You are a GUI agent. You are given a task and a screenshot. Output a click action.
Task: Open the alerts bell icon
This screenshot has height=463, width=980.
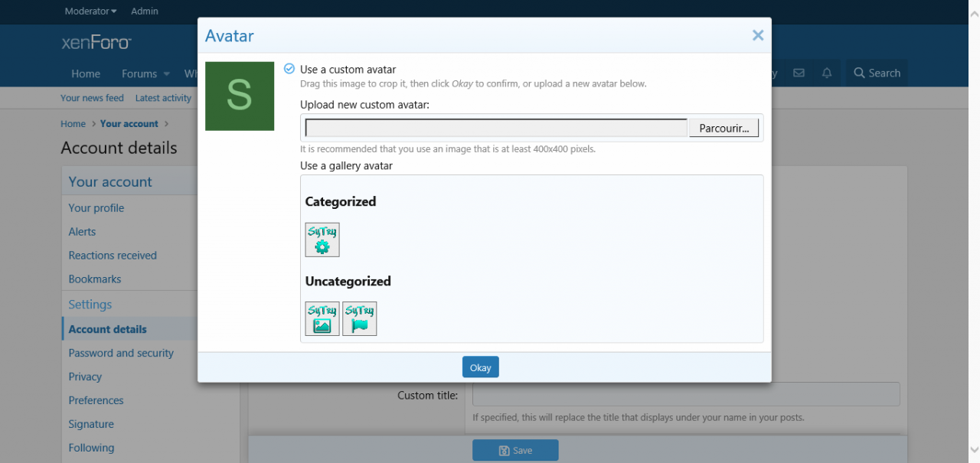tap(827, 73)
